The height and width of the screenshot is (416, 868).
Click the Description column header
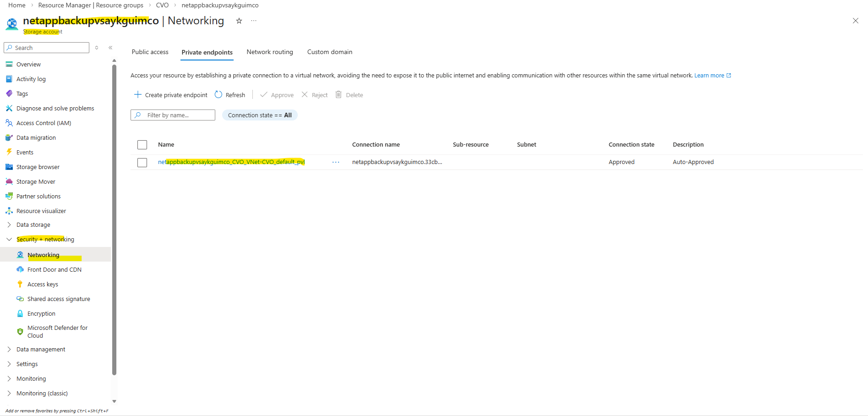(x=688, y=144)
